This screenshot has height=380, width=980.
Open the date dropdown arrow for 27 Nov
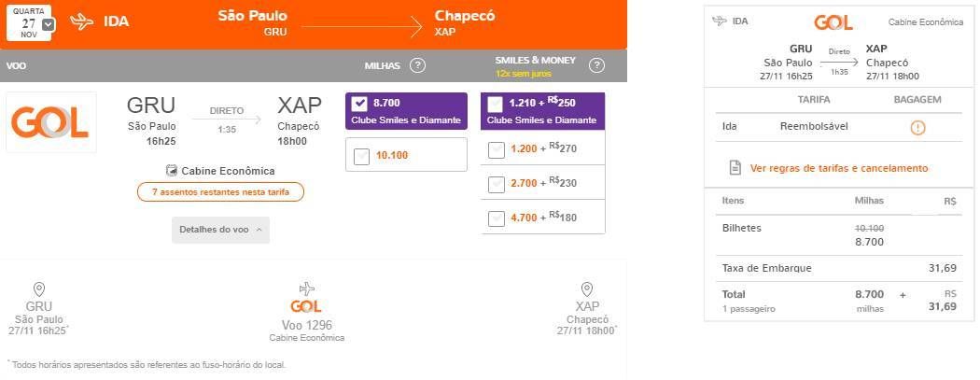[49, 24]
